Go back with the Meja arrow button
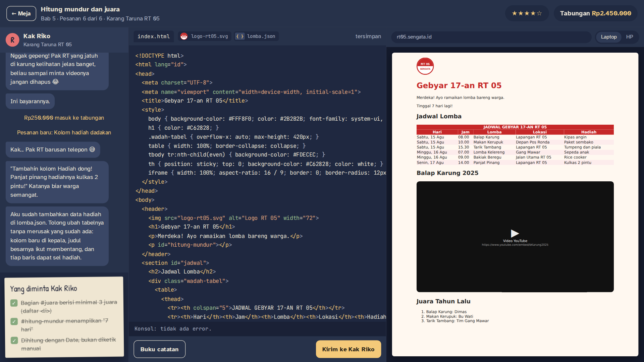Screen dimensions: 644x362 [21, 13]
